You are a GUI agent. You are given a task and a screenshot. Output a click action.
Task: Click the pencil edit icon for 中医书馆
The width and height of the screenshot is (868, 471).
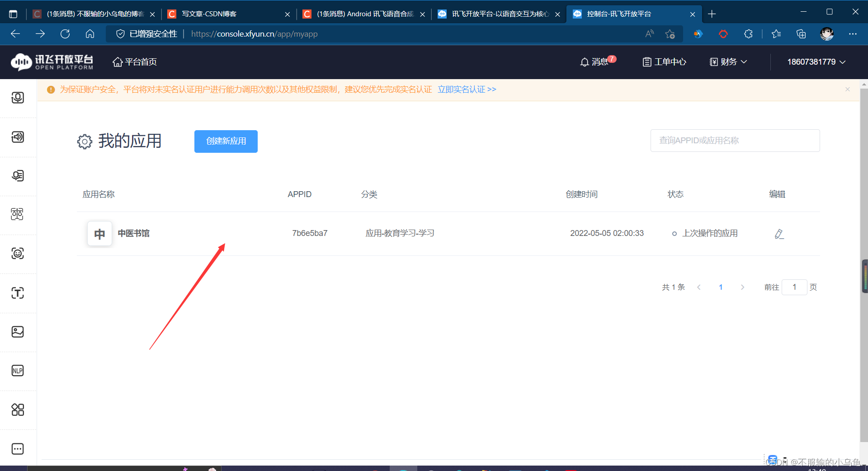779,234
